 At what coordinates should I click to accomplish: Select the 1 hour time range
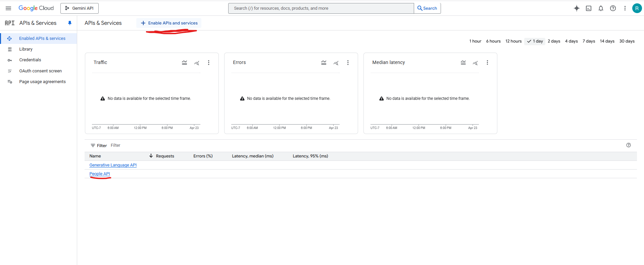click(475, 41)
